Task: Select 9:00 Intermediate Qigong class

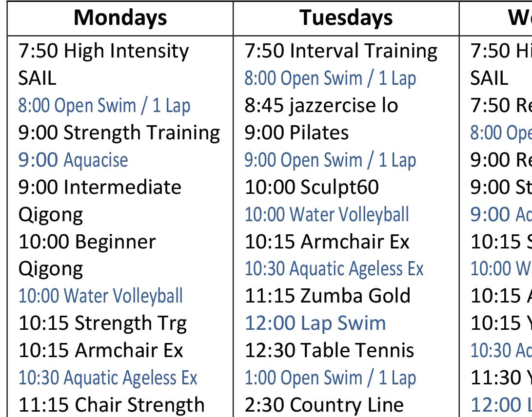Action: tap(99, 187)
